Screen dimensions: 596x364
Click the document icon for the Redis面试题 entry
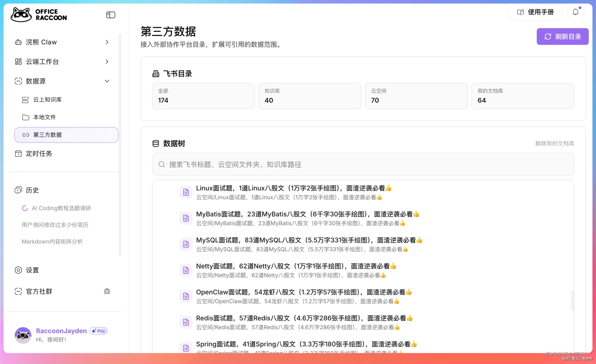click(186, 322)
